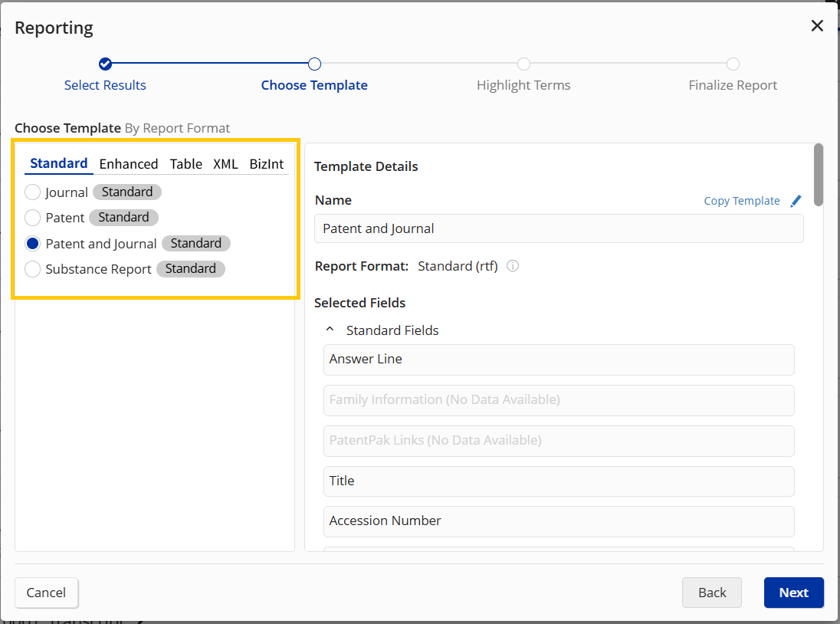Switch to the Table format tab
The width and height of the screenshot is (840, 624).
[186, 164]
